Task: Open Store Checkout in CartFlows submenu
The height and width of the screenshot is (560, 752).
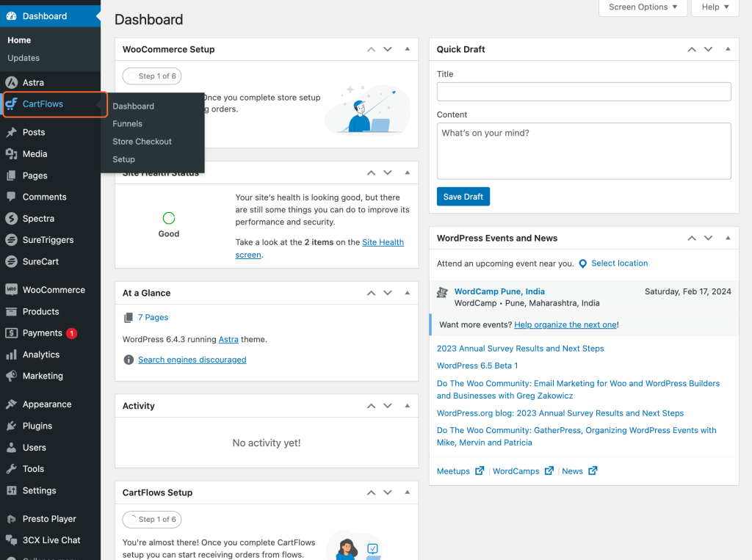Action: 142,142
